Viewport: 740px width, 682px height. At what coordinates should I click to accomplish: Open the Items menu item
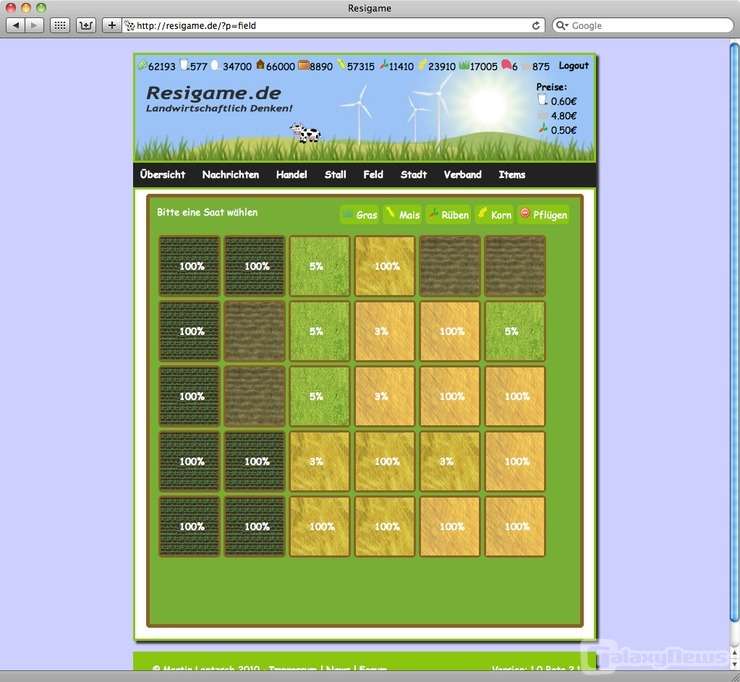tap(512, 175)
